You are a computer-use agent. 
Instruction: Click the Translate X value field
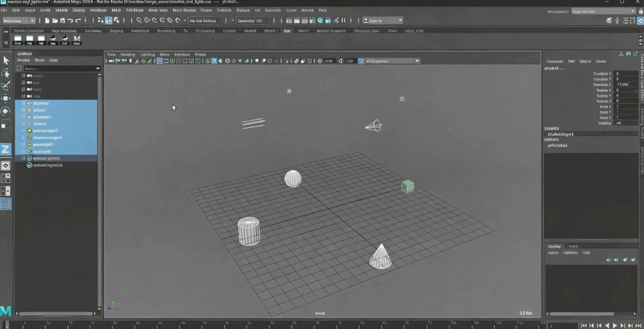tap(625, 74)
